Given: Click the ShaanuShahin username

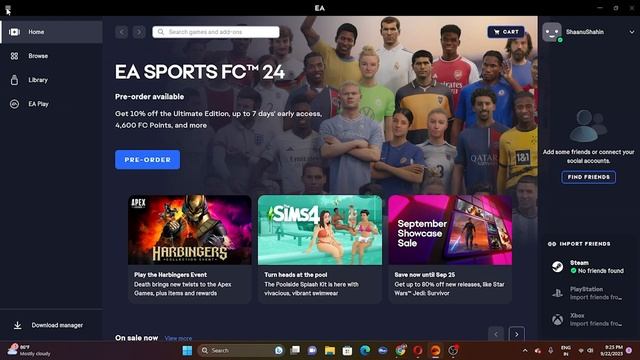Looking at the screenshot, I should [x=585, y=32].
